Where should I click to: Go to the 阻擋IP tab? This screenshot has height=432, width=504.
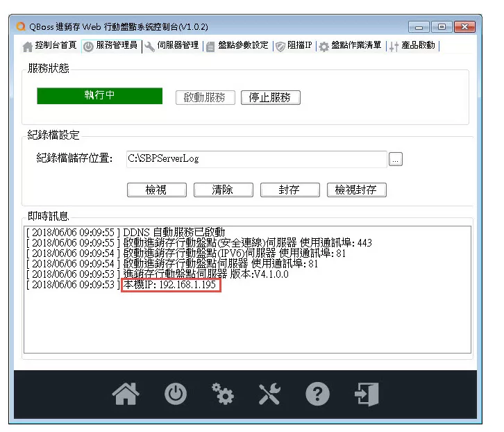click(294, 46)
